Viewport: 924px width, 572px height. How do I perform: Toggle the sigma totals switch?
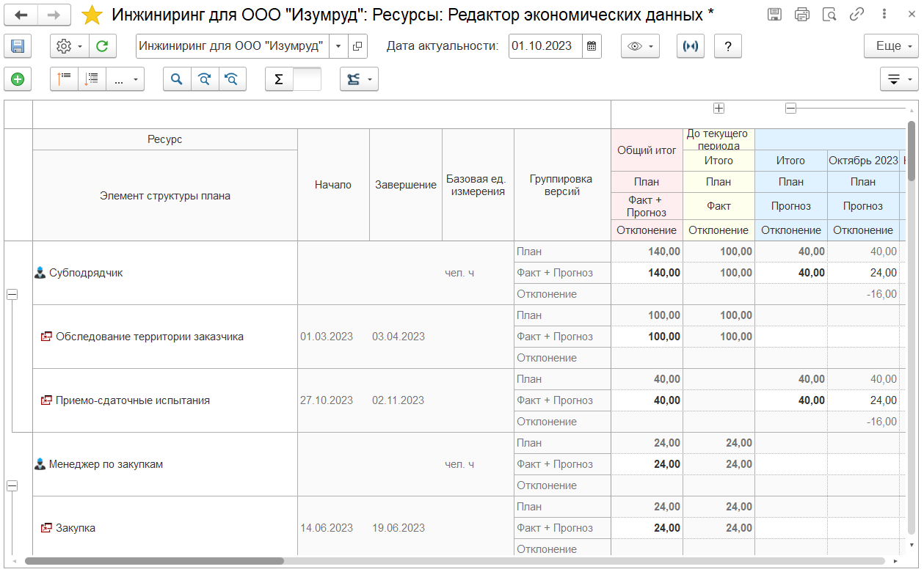pyautogui.click(x=293, y=79)
